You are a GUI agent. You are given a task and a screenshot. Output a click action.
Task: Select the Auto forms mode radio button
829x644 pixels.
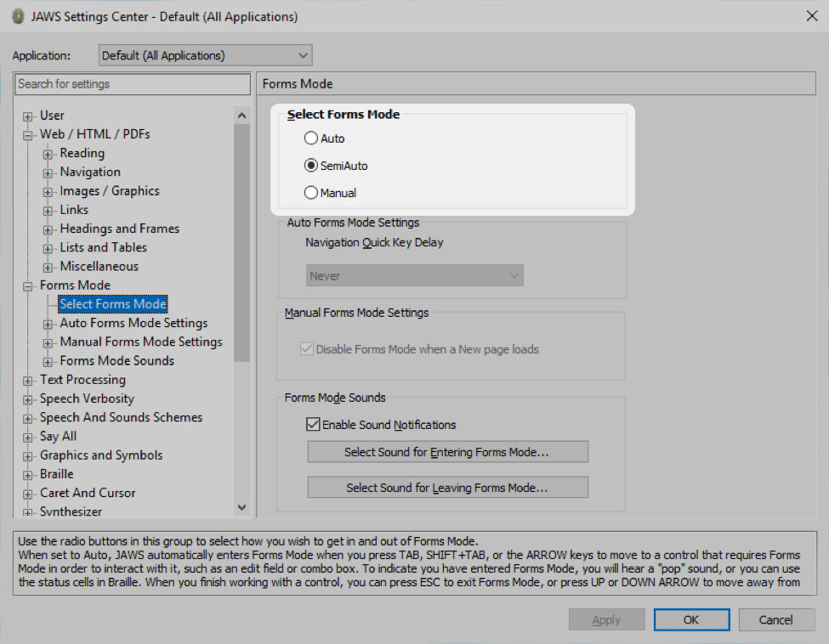[x=311, y=138]
